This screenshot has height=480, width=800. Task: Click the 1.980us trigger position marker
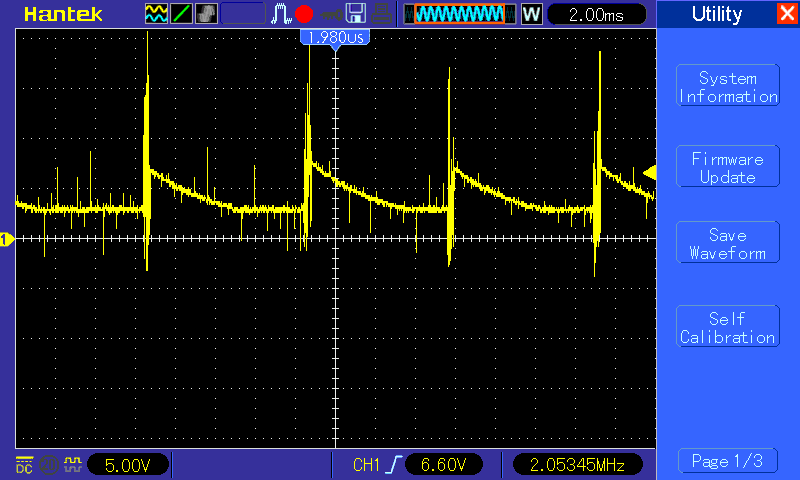click(x=335, y=38)
